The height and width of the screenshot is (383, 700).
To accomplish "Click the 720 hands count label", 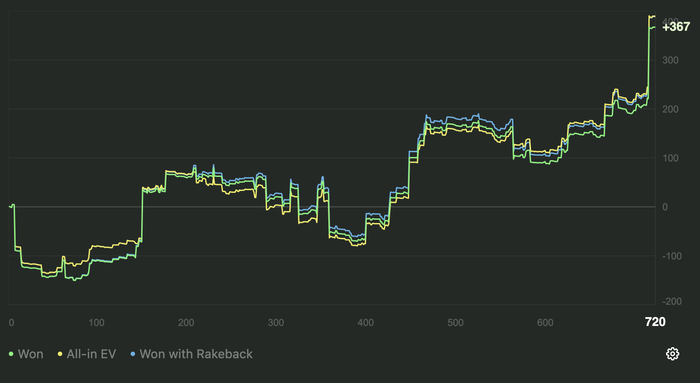I will [655, 322].
